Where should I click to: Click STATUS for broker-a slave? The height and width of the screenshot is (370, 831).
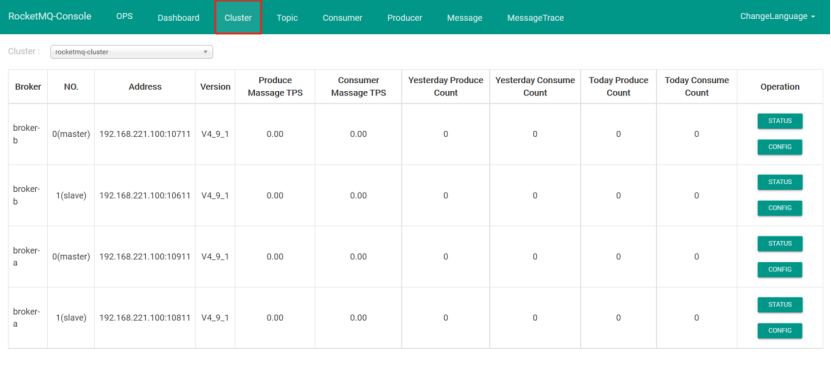pos(780,304)
